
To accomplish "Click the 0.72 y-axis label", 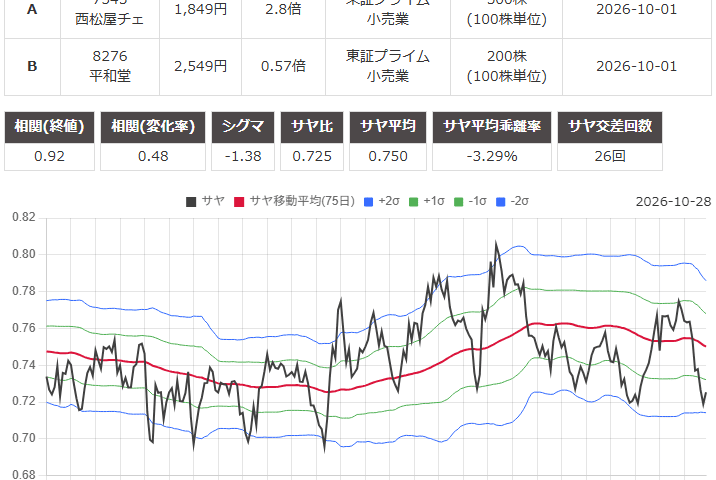I will pos(24,401).
